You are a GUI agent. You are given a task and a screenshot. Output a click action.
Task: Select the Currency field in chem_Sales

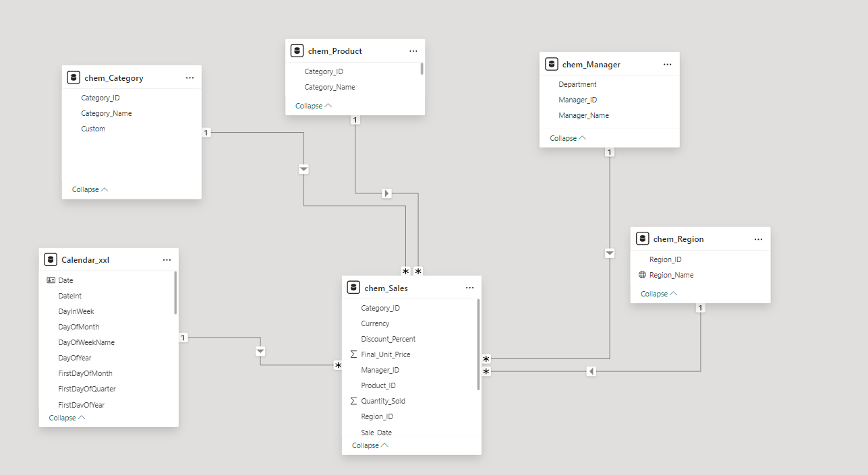[375, 323]
